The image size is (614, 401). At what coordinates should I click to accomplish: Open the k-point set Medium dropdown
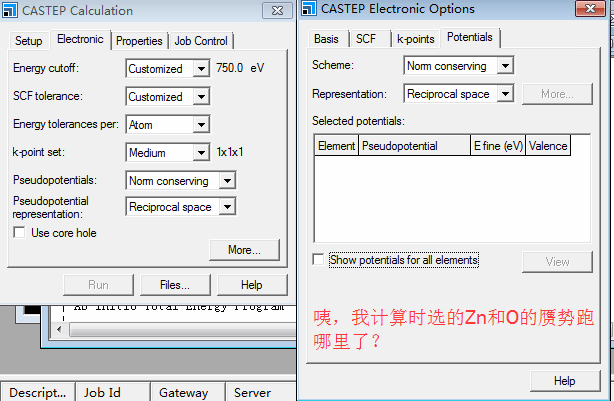click(x=201, y=153)
